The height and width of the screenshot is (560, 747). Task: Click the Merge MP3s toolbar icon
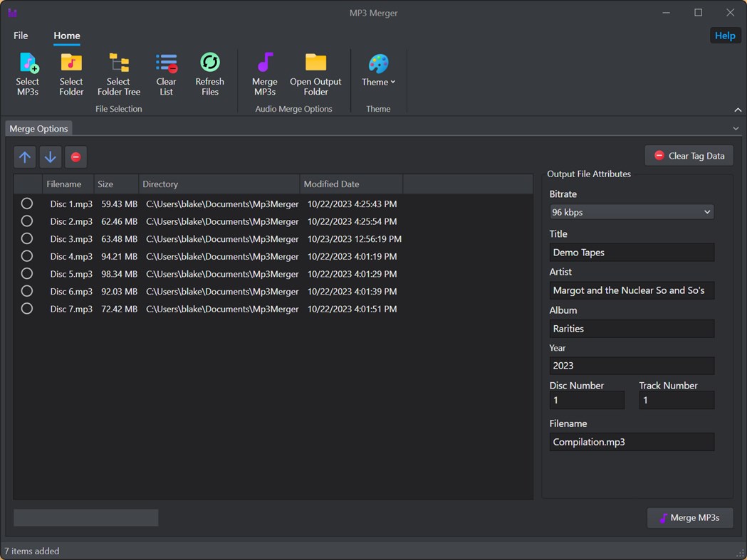click(264, 68)
